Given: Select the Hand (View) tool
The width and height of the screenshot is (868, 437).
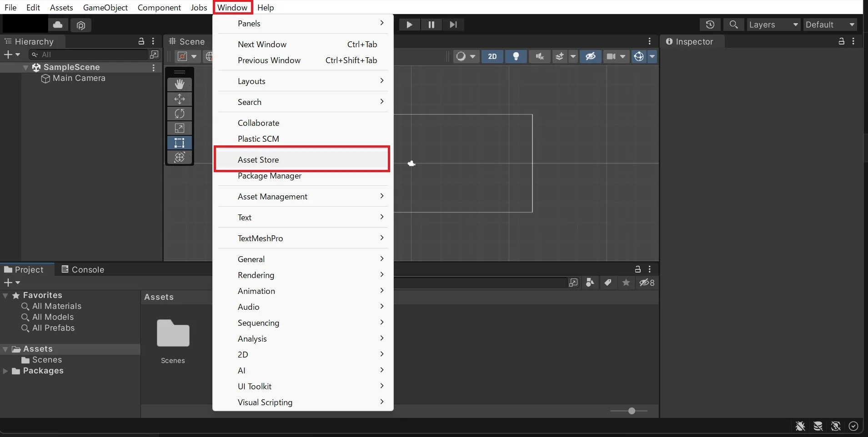Looking at the screenshot, I should coord(180,84).
